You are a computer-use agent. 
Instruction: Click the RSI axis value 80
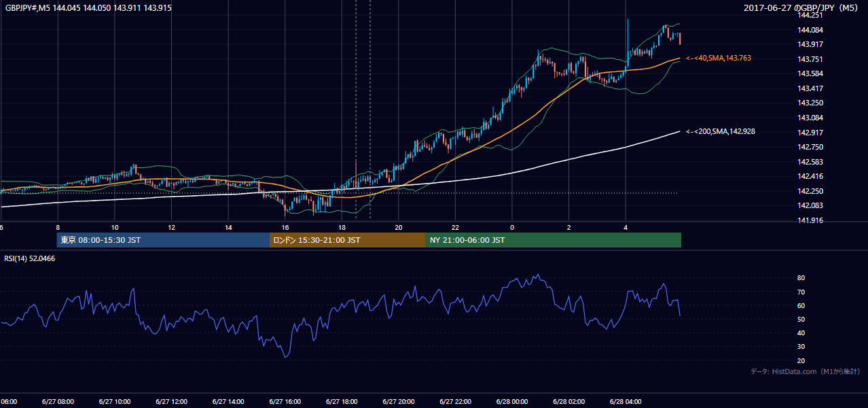(801, 278)
